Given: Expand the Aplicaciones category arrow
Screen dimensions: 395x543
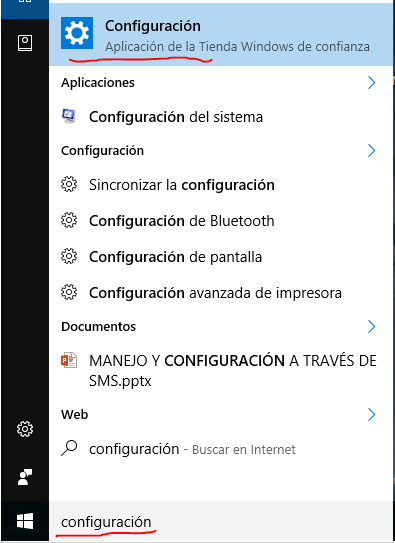Looking at the screenshot, I should click(371, 82).
